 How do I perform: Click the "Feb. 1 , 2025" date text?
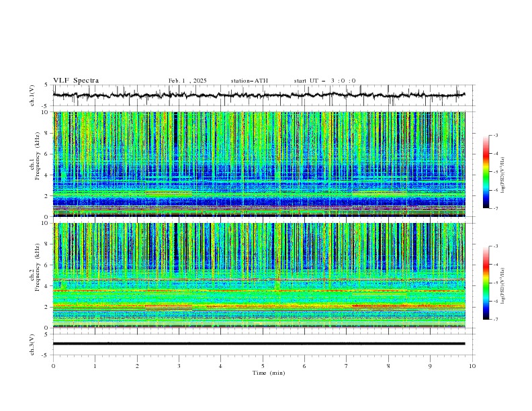[187, 81]
